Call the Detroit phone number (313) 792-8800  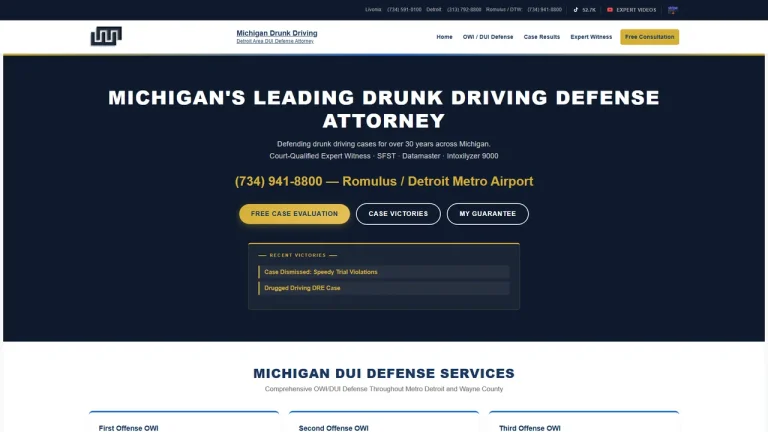coord(464,10)
